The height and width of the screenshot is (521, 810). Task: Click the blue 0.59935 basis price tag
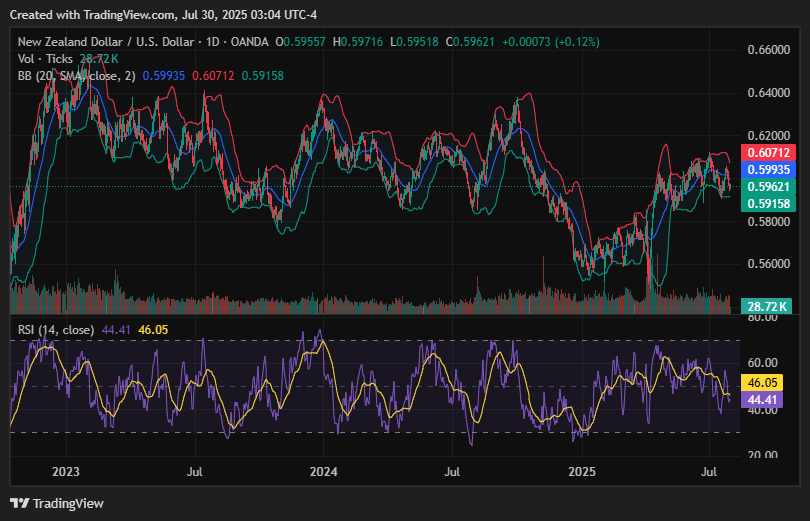click(768, 170)
